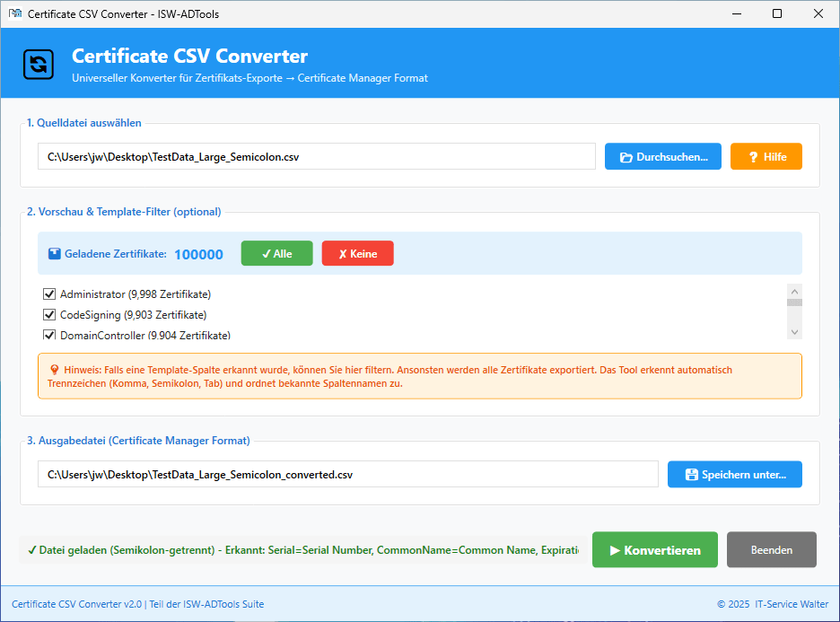The width and height of the screenshot is (840, 622).
Task: Click the template list scroll-down arrow
Action: [x=794, y=332]
